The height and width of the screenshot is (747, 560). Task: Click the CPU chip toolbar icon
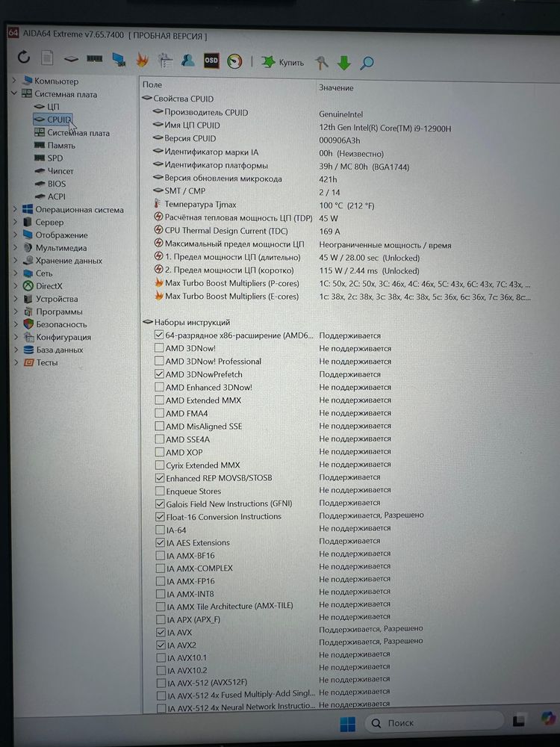[x=71, y=59]
